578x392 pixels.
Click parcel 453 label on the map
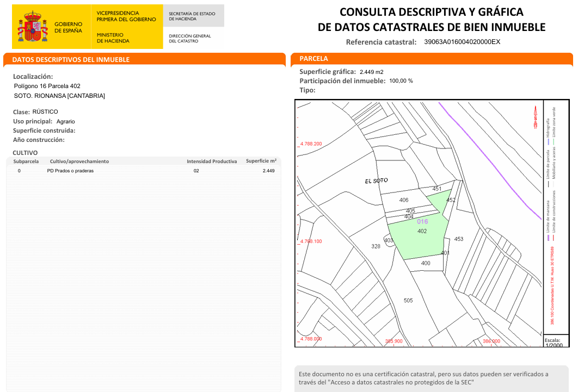pyautogui.click(x=459, y=239)
